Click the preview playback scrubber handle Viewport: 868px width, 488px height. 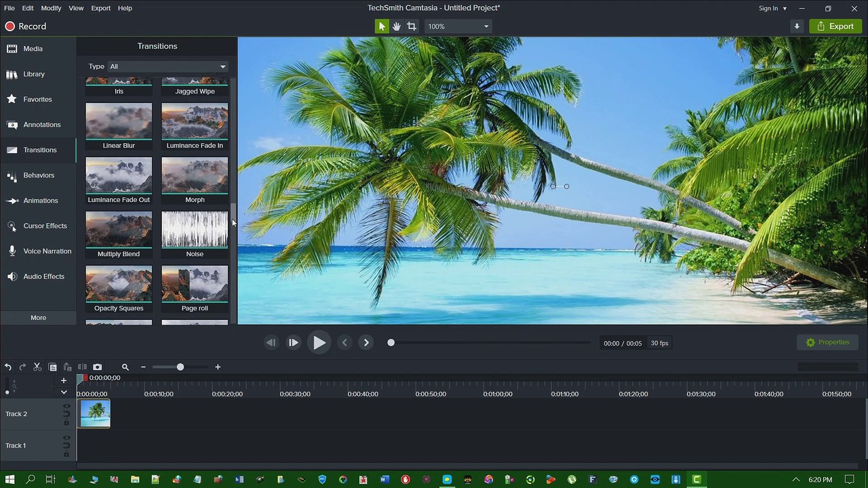click(391, 343)
